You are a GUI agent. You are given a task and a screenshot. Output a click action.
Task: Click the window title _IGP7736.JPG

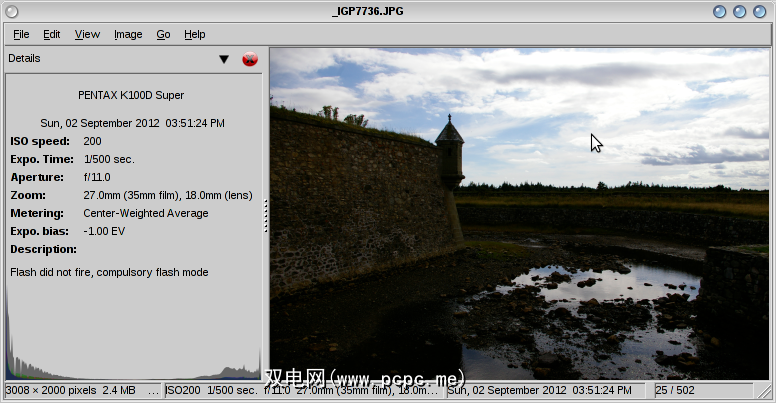tap(368, 11)
